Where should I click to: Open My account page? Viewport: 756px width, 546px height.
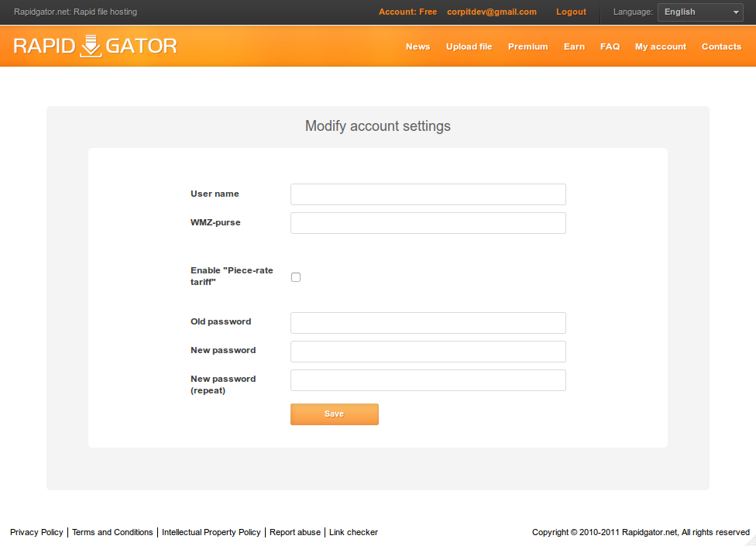(660, 46)
